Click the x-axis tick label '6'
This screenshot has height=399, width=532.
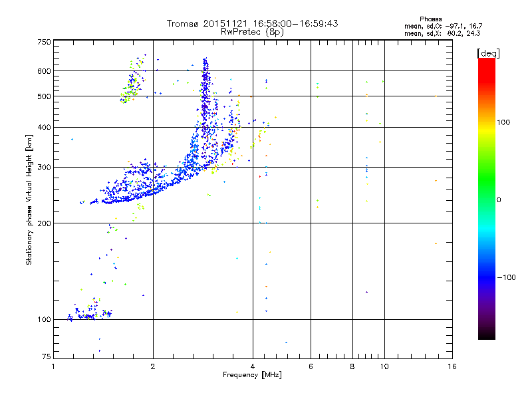(311, 366)
